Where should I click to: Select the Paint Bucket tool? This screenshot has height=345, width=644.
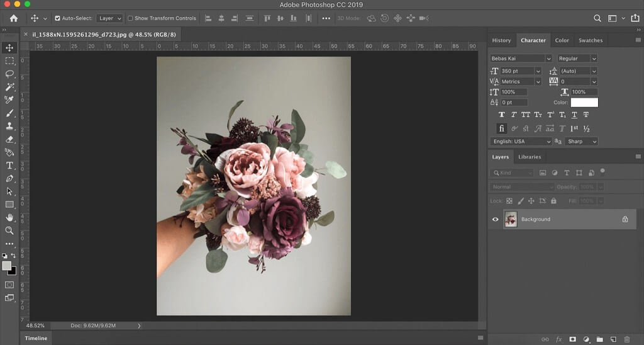click(9, 152)
